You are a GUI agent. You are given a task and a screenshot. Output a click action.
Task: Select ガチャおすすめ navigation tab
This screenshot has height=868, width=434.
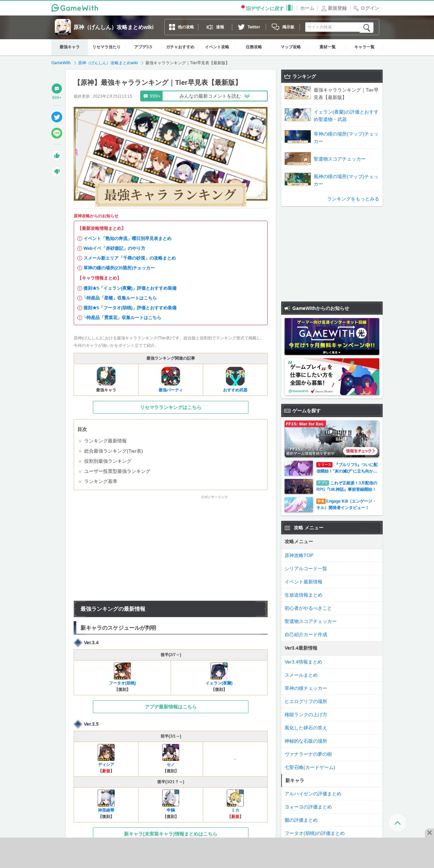(180, 47)
